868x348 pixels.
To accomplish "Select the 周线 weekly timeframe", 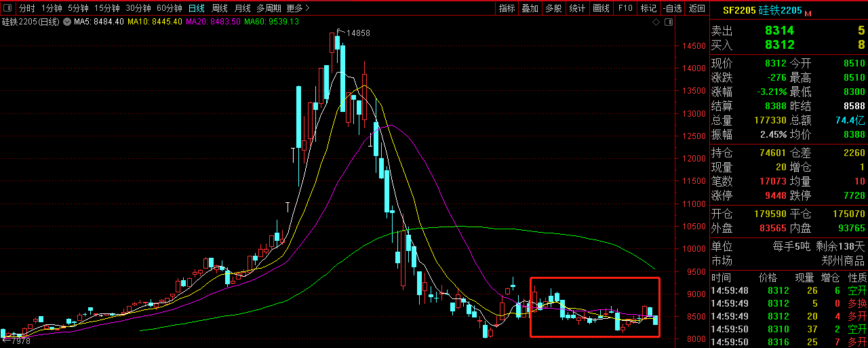I will coord(219,8).
